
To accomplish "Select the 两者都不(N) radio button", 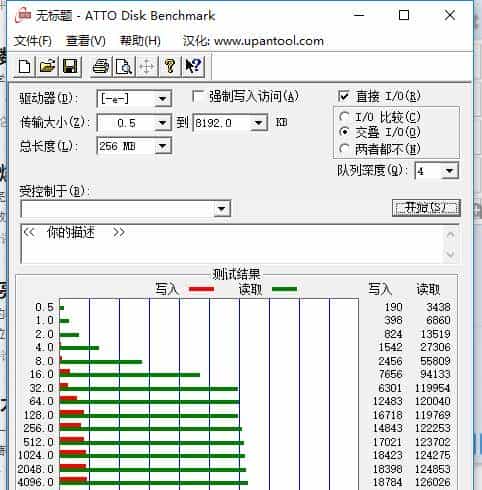I will click(x=344, y=148).
